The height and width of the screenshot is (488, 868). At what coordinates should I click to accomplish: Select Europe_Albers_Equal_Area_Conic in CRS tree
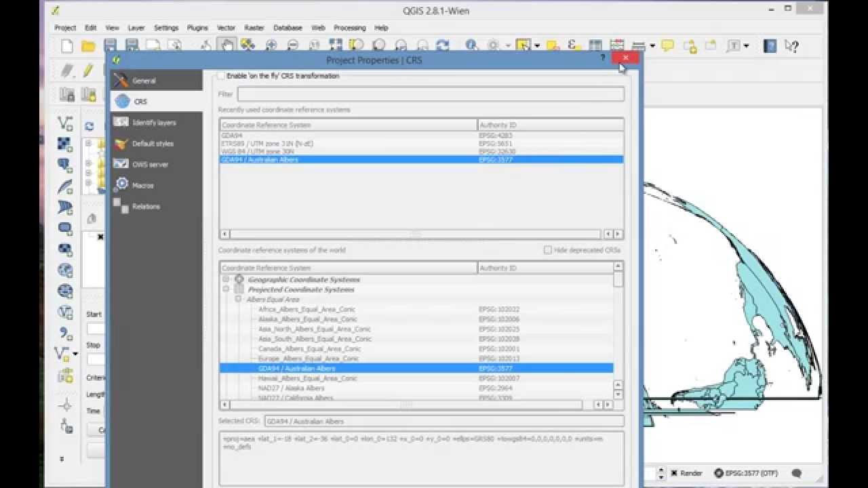309,359
